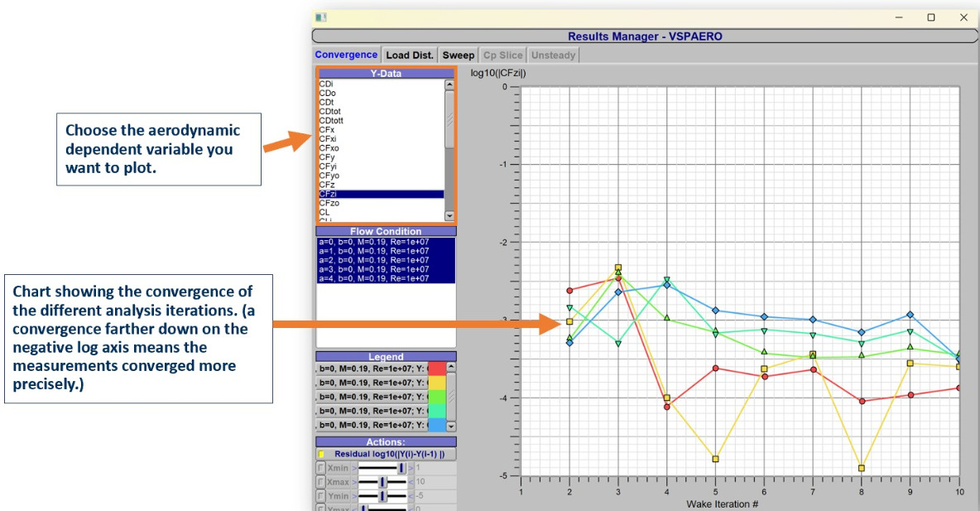Select the a=2 flow condition entry

[x=372, y=260]
